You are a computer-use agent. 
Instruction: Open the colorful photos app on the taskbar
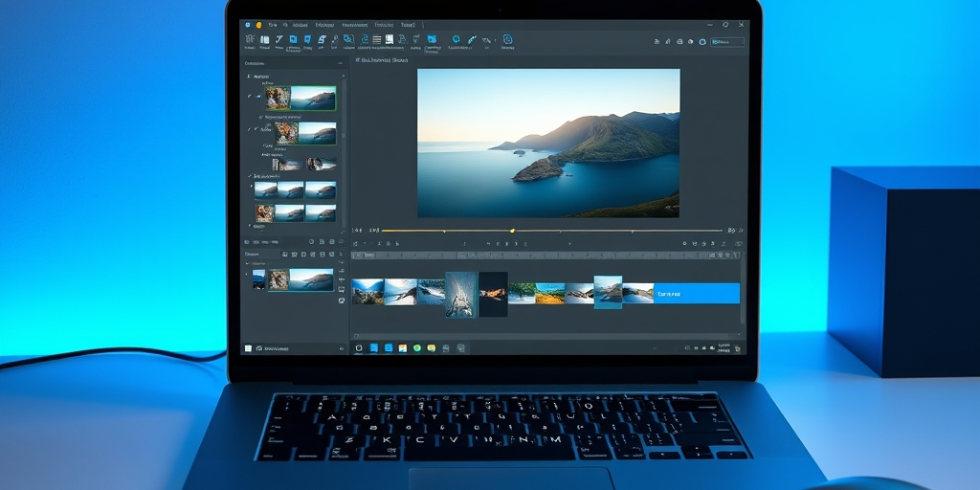click(x=403, y=348)
